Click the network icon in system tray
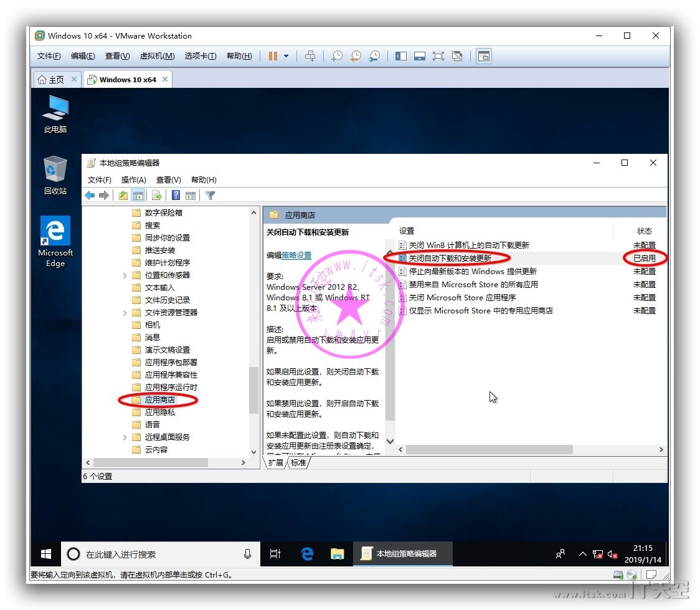 tap(597, 554)
